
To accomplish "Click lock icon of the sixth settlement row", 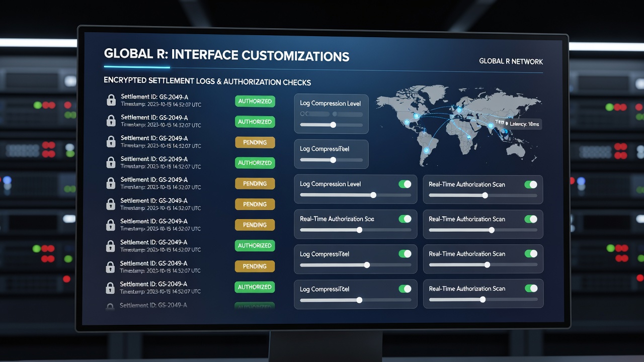I will 111,204.
